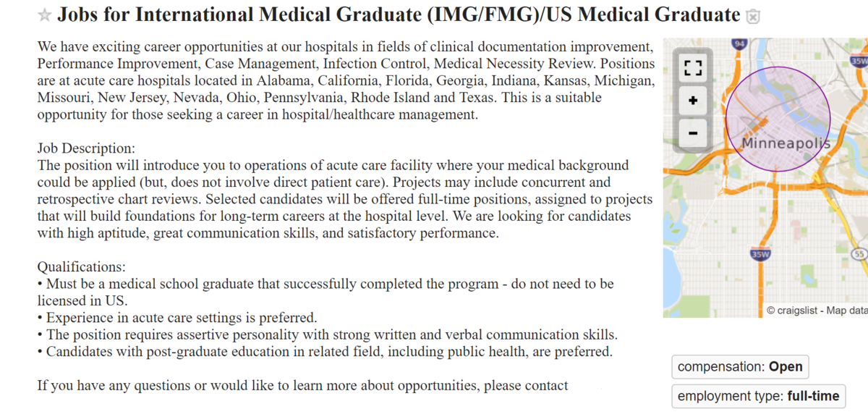
Task: Click the Qualifications heading
Action: [x=82, y=267]
